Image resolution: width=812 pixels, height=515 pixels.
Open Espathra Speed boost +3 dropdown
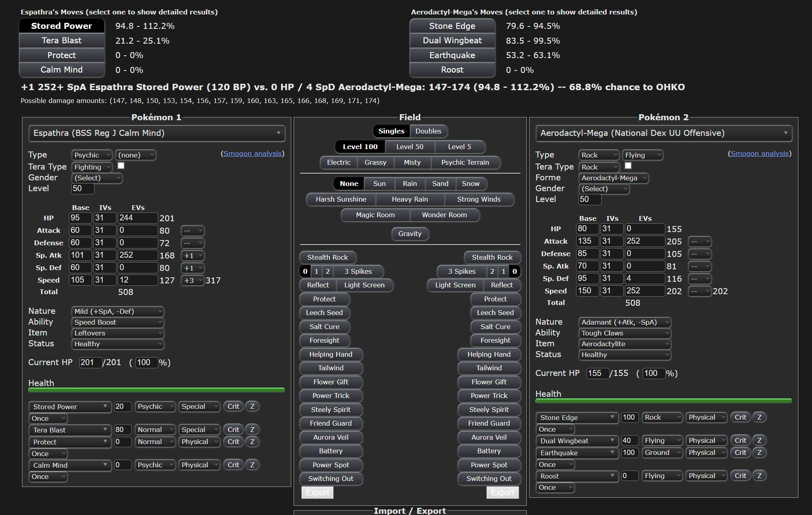192,281
